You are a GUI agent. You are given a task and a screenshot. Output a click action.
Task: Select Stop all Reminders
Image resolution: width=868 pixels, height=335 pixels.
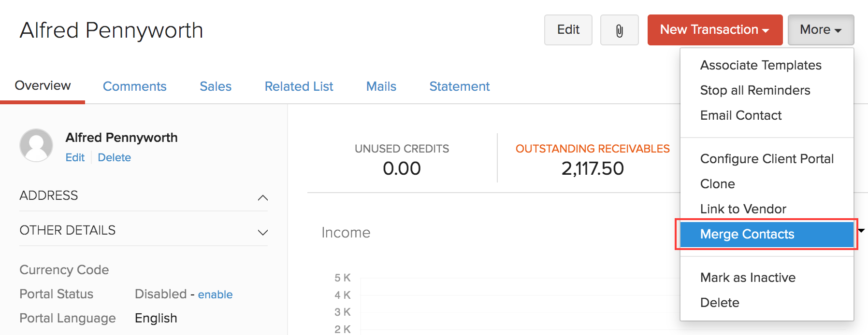coord(754,90)
